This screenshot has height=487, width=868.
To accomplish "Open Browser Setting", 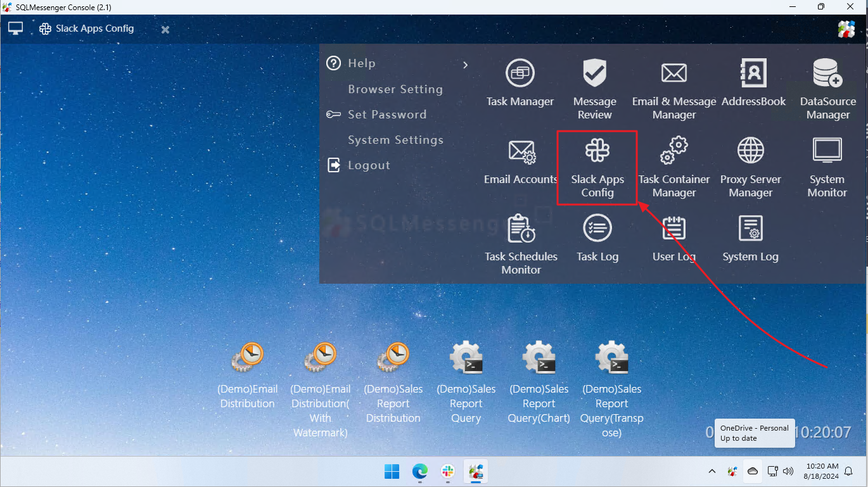I will tap(395, 89).
